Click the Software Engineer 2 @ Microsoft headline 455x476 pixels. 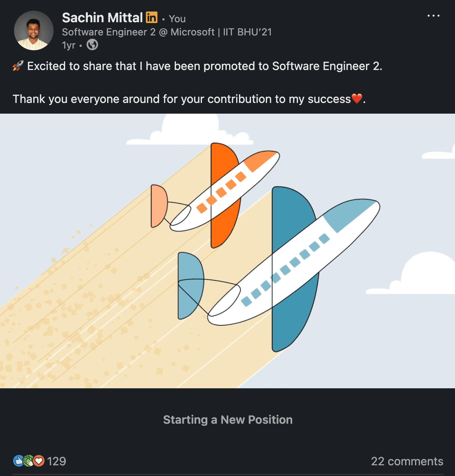(167, 32)
